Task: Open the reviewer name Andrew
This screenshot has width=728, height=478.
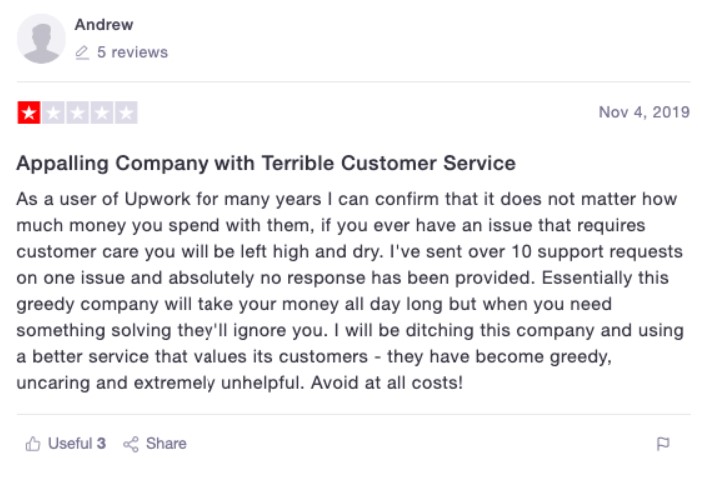Action: click(x=104, y=25)
